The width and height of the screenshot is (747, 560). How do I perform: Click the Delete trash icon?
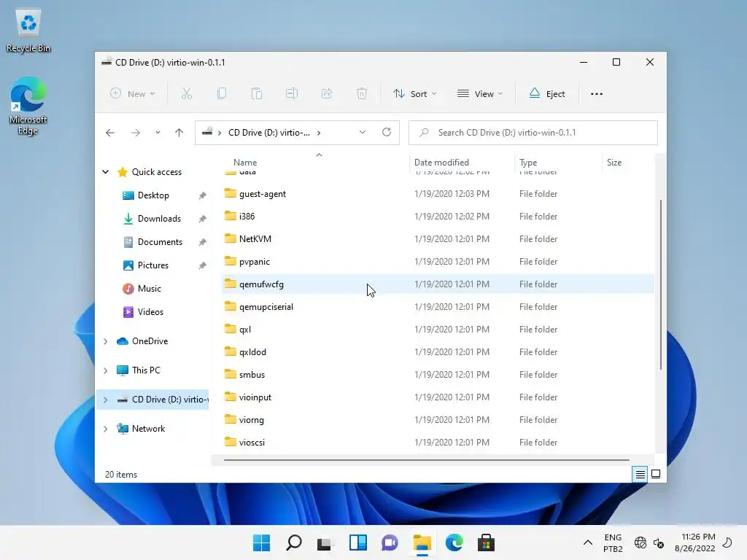pyautogui.click(x=362, y=94)
